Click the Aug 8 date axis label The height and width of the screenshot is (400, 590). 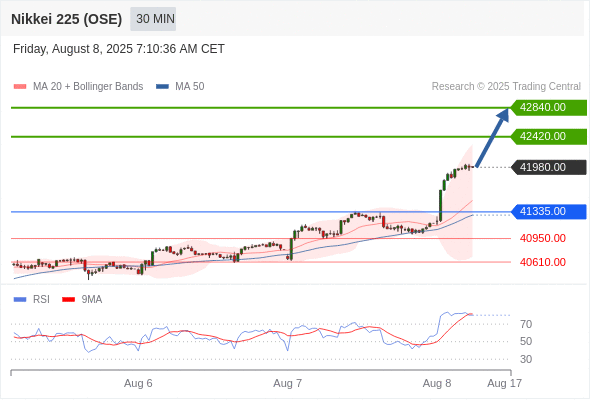coord(437,383)
